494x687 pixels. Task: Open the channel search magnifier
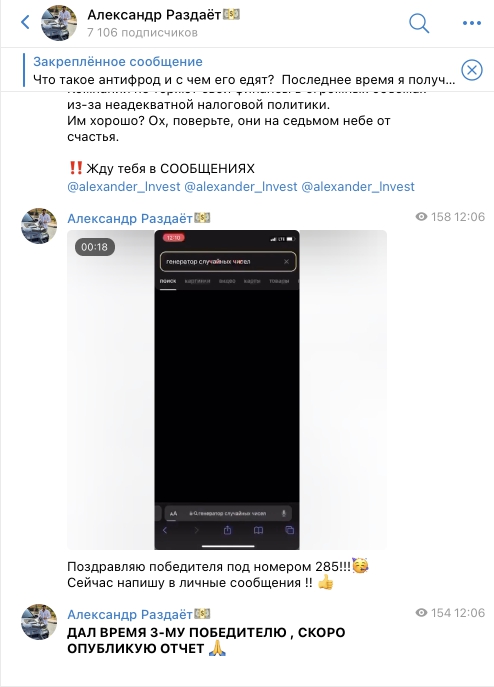coord(419,23)
